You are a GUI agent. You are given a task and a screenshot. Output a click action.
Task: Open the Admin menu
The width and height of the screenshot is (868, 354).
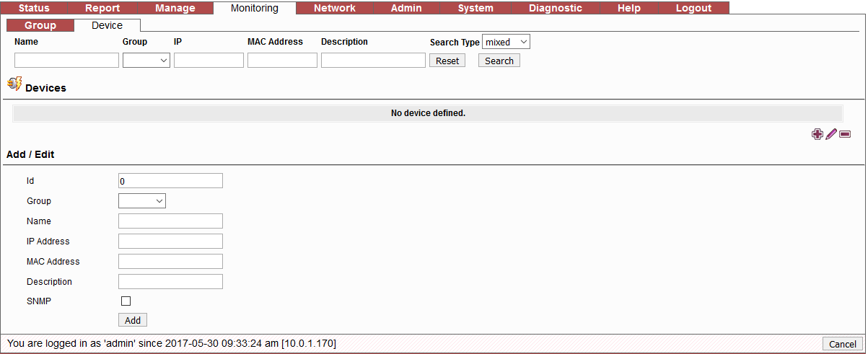(x=406, y=9)
